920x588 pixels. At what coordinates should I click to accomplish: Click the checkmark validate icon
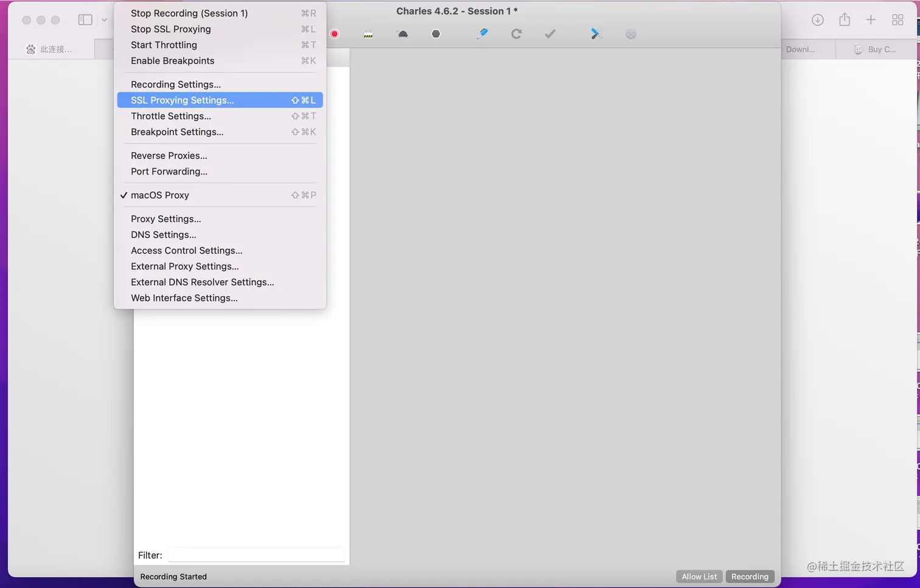pos(550,34)
